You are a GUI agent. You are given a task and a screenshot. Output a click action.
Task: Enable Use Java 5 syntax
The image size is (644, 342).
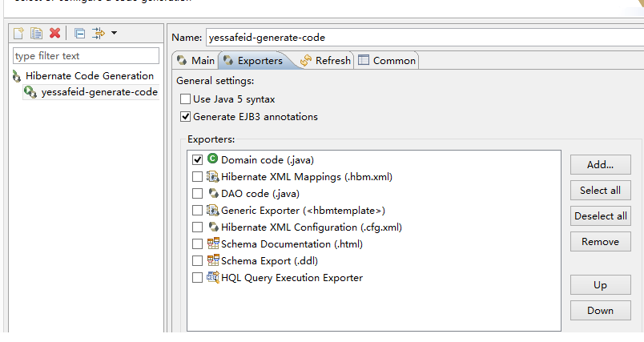pyautogui.click(x=185, y=99)
